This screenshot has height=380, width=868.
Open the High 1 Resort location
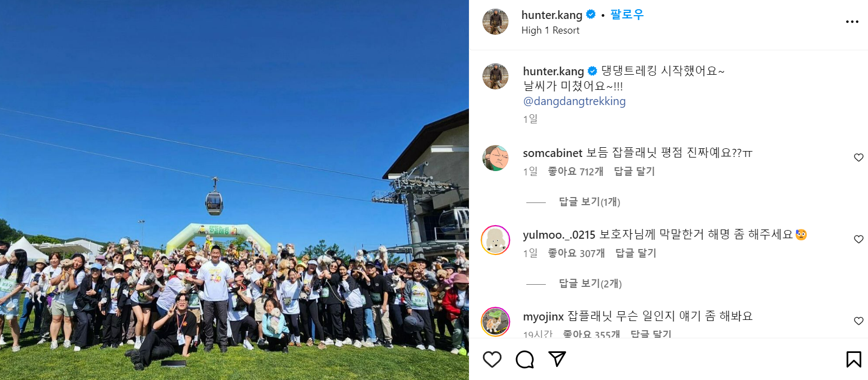click(x=550, y=30)
